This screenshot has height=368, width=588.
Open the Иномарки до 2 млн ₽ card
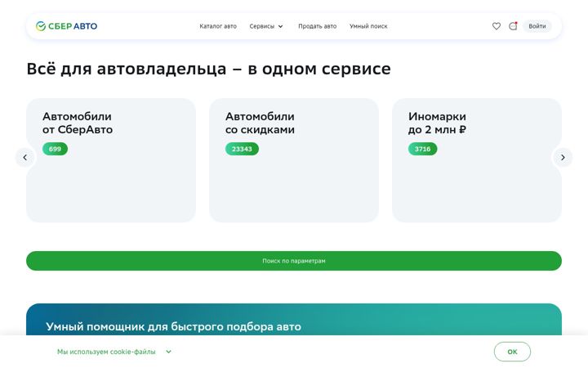point(477,160)
